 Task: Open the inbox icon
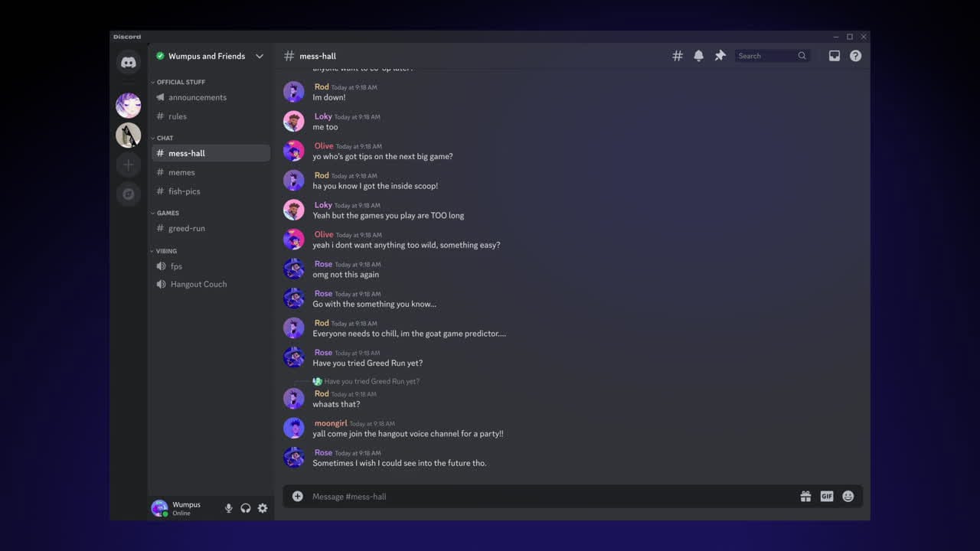(835, 56)
